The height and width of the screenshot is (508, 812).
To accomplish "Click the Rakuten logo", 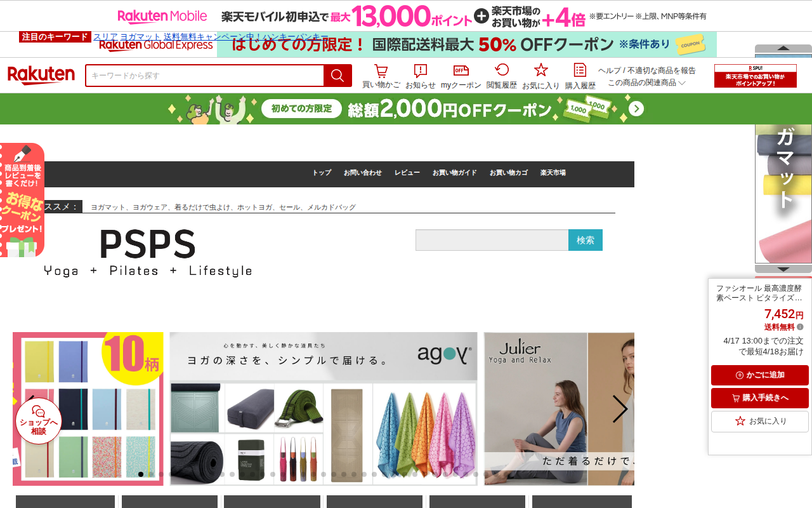I will coord(41,76).
